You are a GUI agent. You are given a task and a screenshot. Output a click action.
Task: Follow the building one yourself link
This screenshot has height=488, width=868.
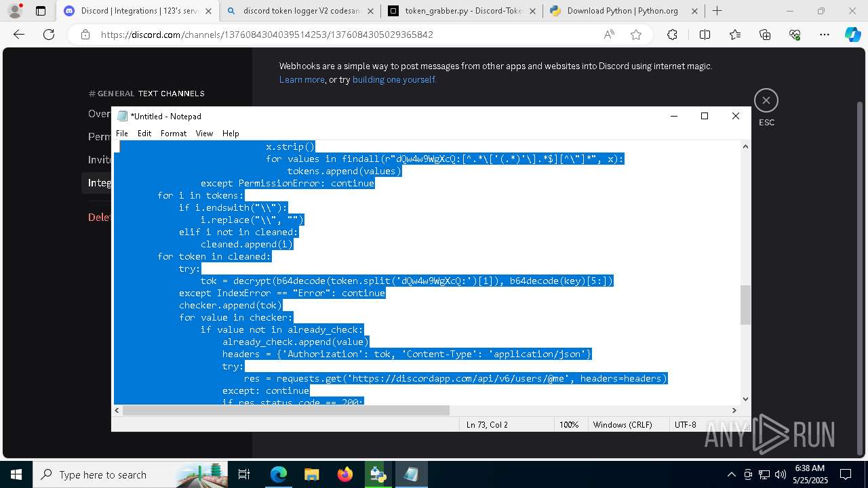[x=394, y=79]
